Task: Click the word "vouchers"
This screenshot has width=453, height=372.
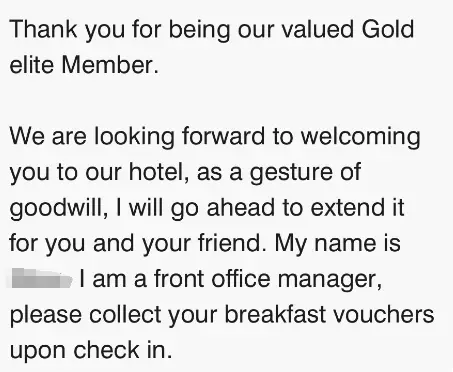Action: pyautogui.click(x=384, y=315)
